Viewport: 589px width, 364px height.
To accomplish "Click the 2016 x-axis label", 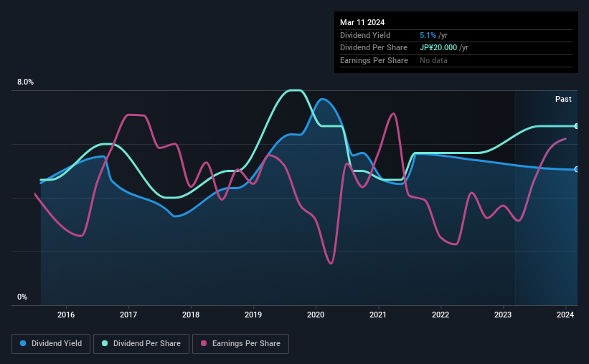I will 66,315.
